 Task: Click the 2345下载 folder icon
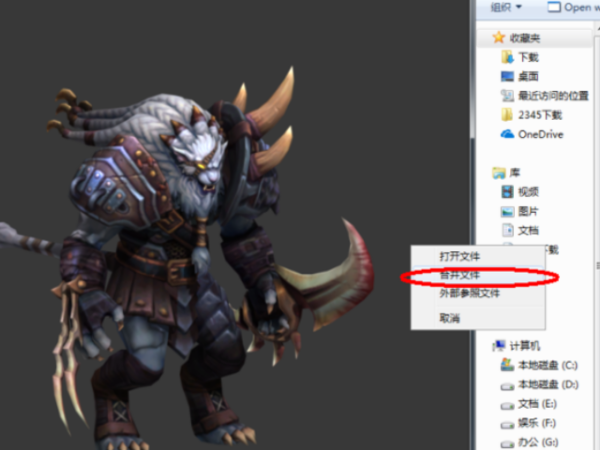[507, 114]
